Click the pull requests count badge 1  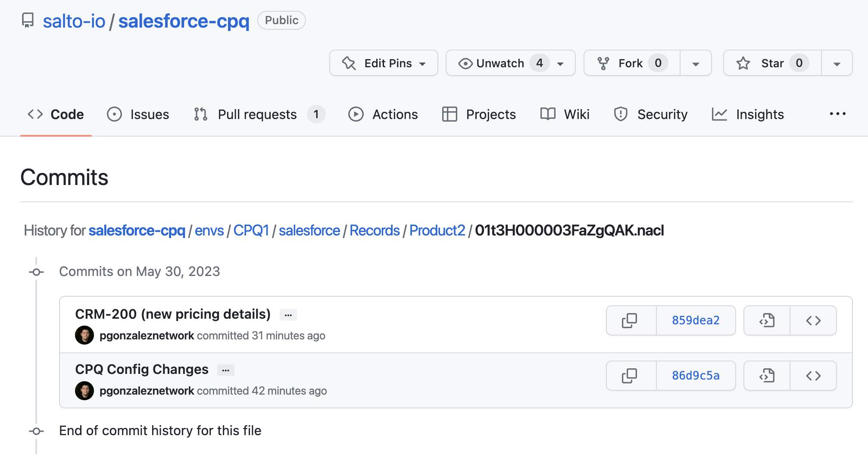pos(316,114)
